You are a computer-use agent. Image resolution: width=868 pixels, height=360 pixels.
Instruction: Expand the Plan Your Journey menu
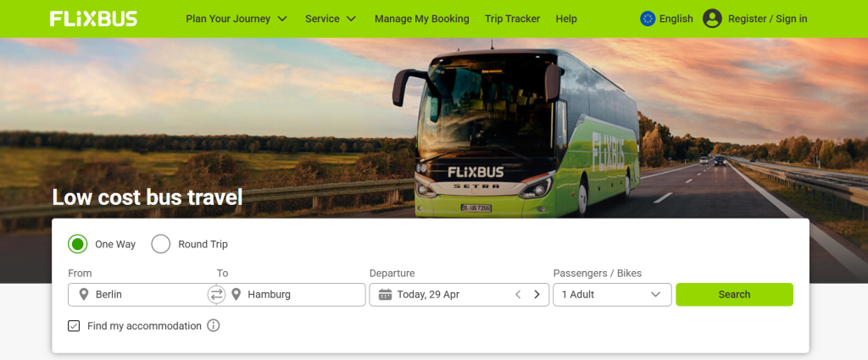pyautogui.click(x=237, y=19)
